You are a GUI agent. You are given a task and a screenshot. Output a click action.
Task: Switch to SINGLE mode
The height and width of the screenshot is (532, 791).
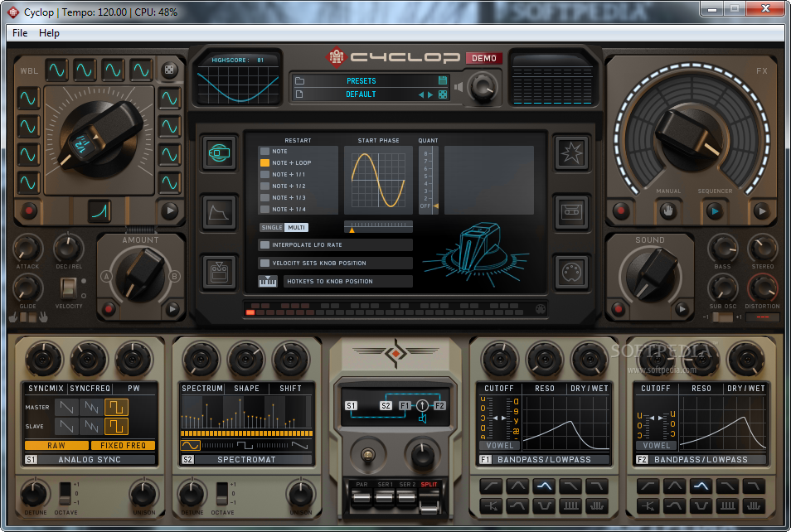click(271, 227)
